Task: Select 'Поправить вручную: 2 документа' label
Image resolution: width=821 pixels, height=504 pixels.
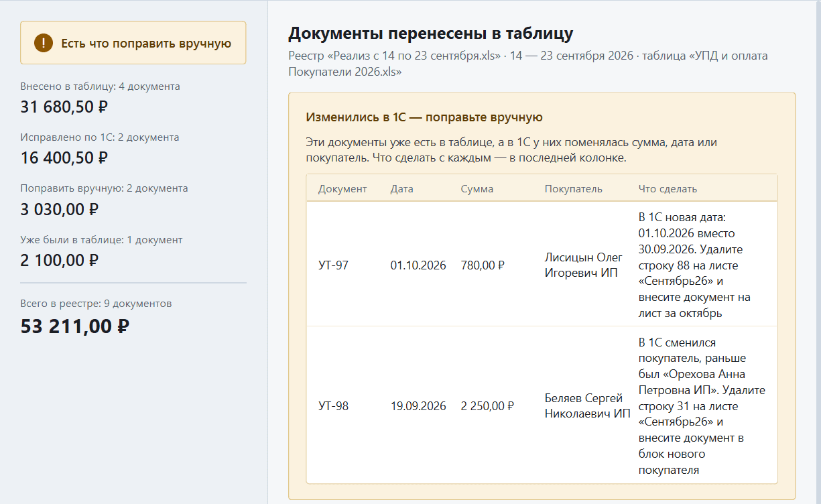Action: click(104, 188)
